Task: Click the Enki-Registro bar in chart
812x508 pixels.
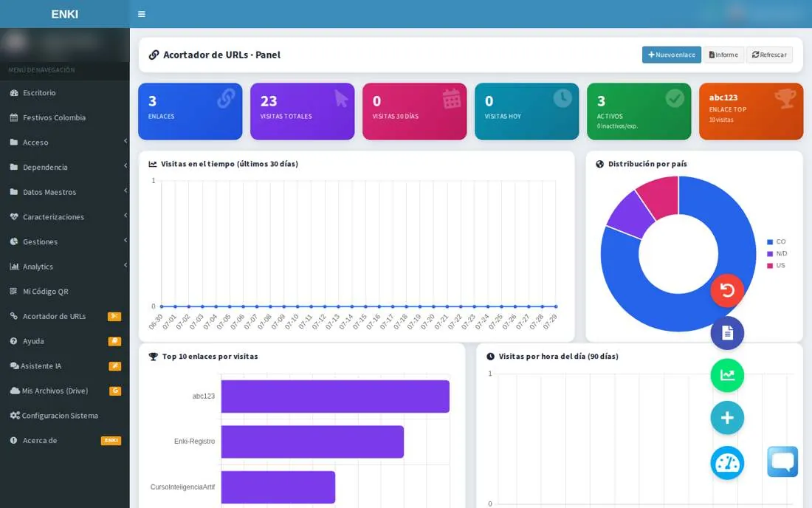Action: pos(312,442)
